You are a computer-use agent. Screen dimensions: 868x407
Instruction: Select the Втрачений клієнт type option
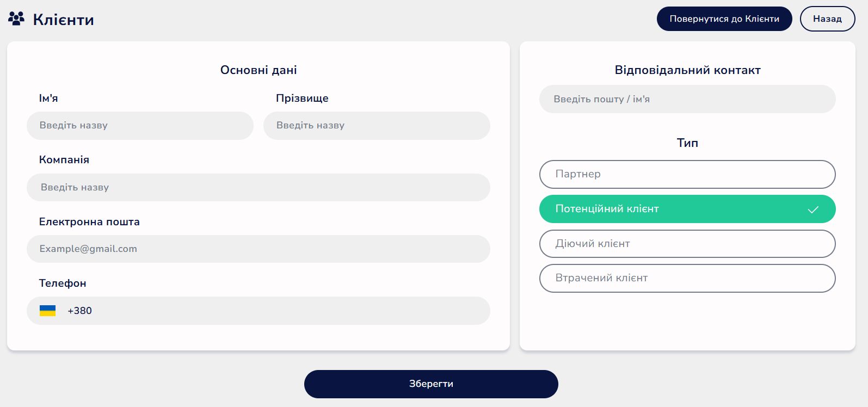point(687,278)
